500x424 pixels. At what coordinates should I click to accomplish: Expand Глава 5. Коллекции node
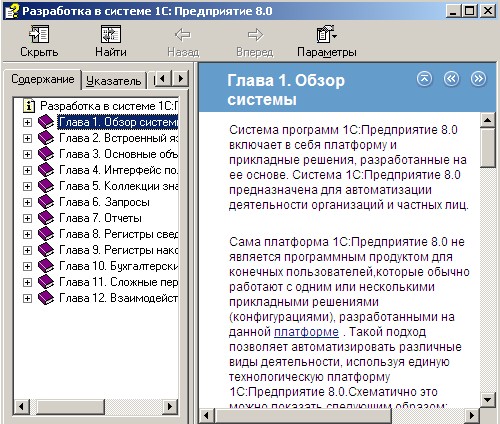27,186
